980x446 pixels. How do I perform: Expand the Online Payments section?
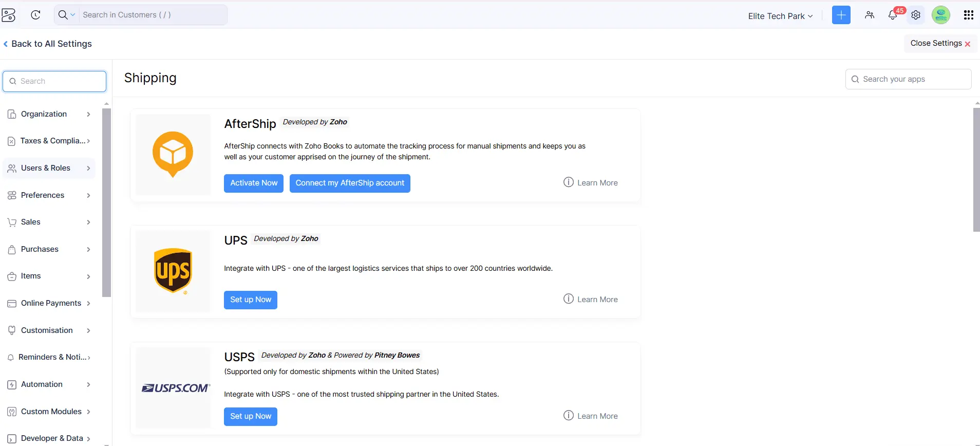click(49, 303)
